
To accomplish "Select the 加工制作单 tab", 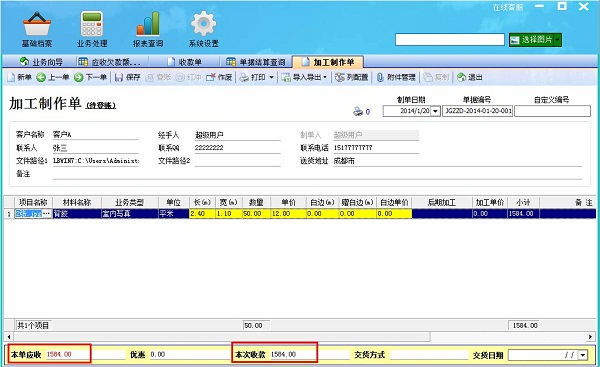I will click(328, 62).
